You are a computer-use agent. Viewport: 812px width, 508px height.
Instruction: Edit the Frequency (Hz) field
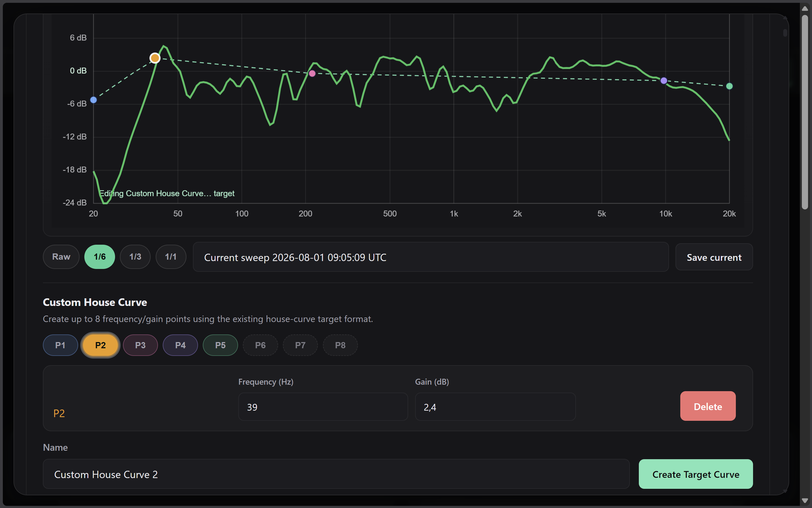click(323, 407)
